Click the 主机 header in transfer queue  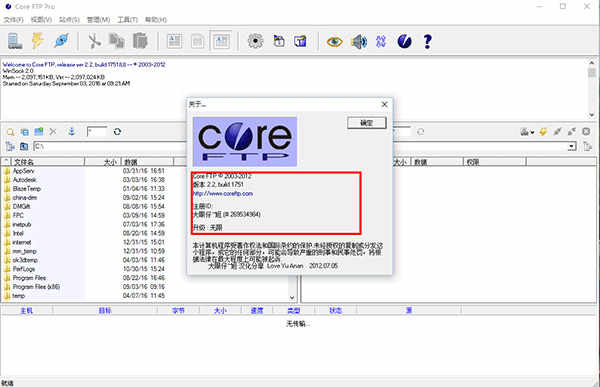pyautogui.click(x=26, y=310)
